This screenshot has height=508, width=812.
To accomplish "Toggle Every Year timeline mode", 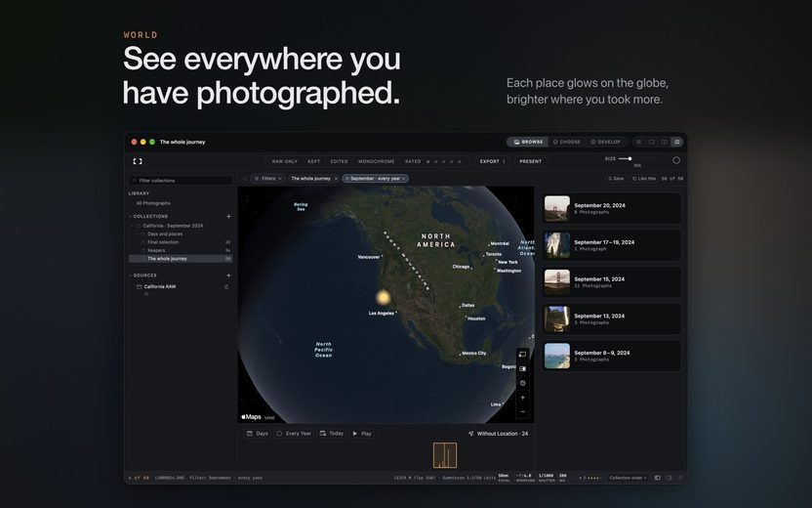I will [x=294, y=434].
